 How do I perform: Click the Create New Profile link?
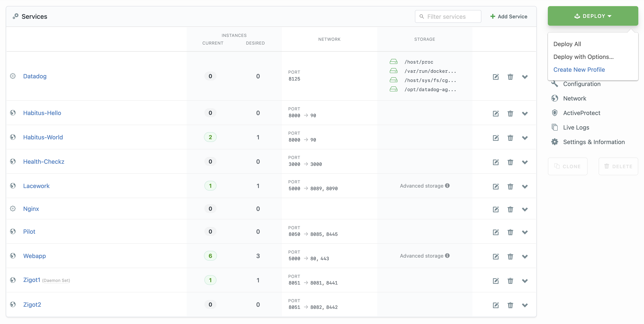click(x=579, y=70)
